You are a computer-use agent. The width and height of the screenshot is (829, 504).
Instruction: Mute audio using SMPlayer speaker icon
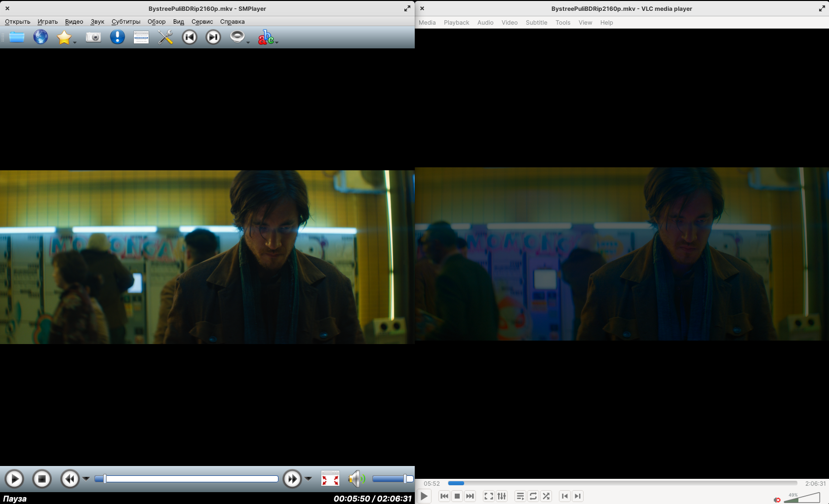tap(355, 478)
